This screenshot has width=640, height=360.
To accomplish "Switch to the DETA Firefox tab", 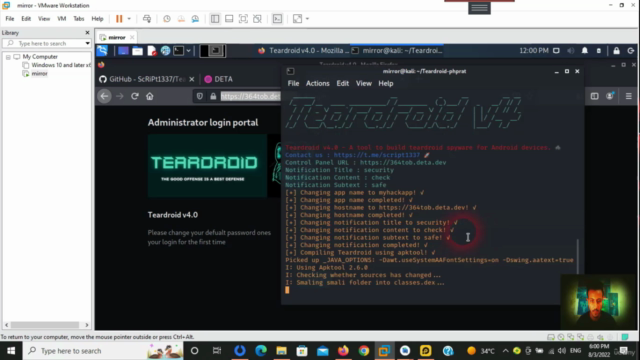I will (218, 79).
